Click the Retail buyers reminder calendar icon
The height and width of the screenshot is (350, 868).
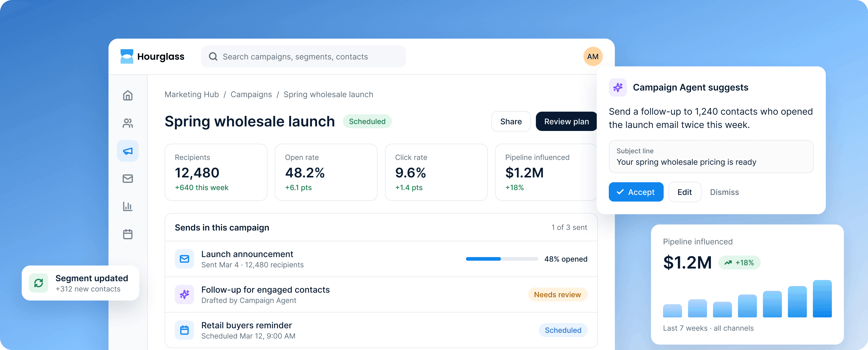184,330
